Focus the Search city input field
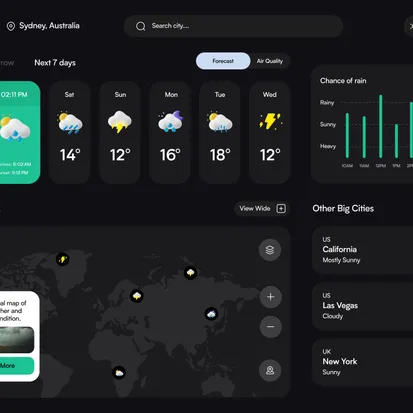This screenshot has height=413, width=413. pyautogui.click(x=233, y=26)
